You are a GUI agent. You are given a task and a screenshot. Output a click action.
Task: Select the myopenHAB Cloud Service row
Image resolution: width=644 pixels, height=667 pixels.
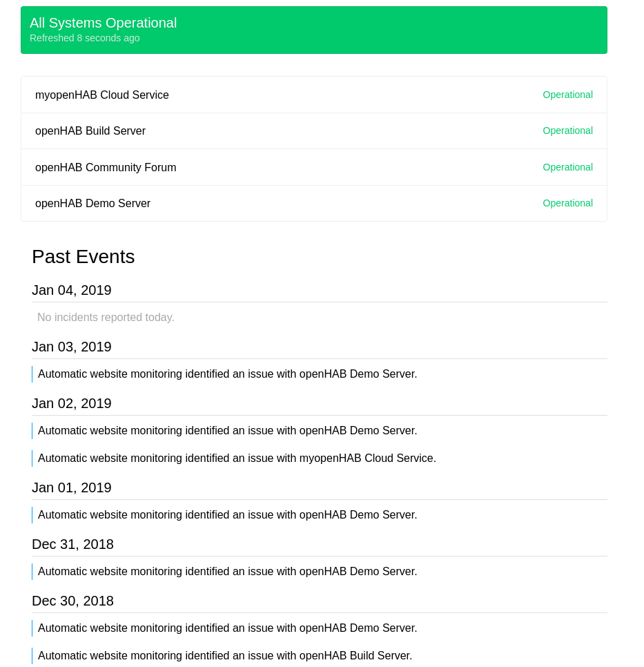(x=102, y=95)
